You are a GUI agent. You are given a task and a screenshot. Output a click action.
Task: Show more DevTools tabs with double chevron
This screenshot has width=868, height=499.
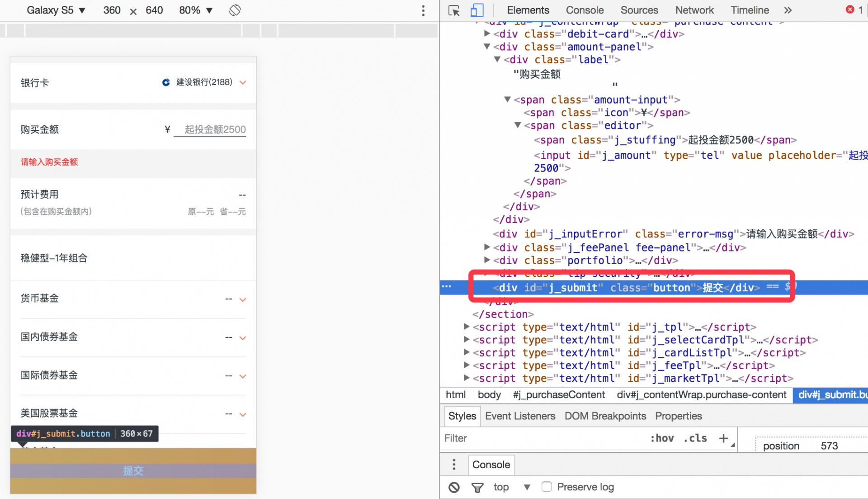(788, 10)
